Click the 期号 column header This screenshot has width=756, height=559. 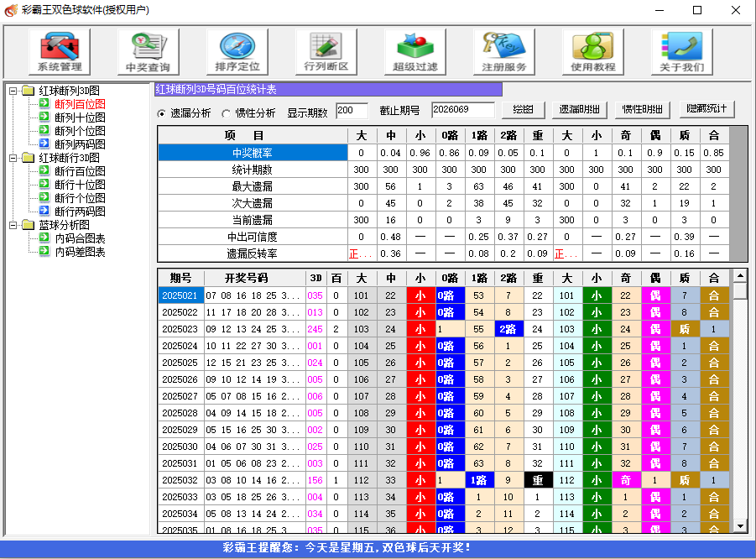pos(180,278)
